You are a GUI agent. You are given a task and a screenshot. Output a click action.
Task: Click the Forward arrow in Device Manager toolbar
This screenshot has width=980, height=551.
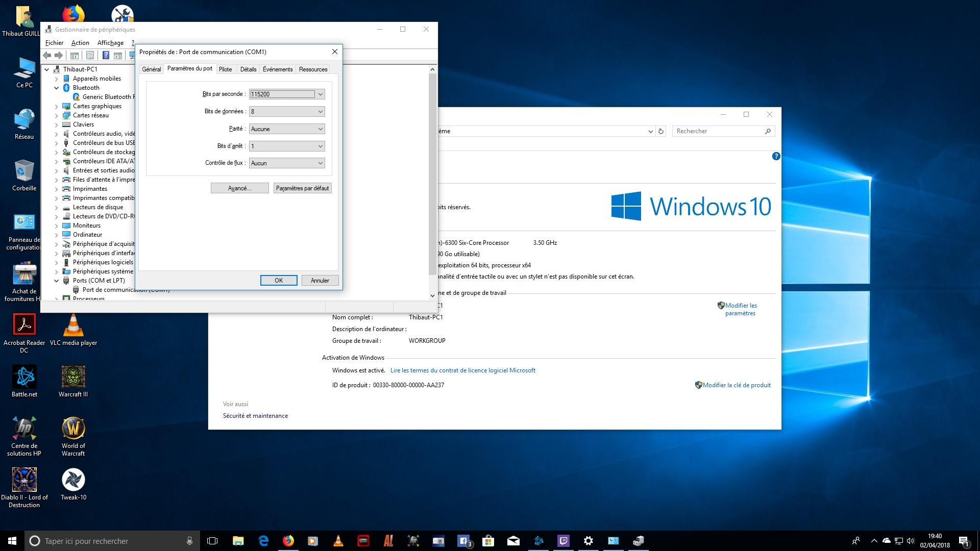(59, 55)
